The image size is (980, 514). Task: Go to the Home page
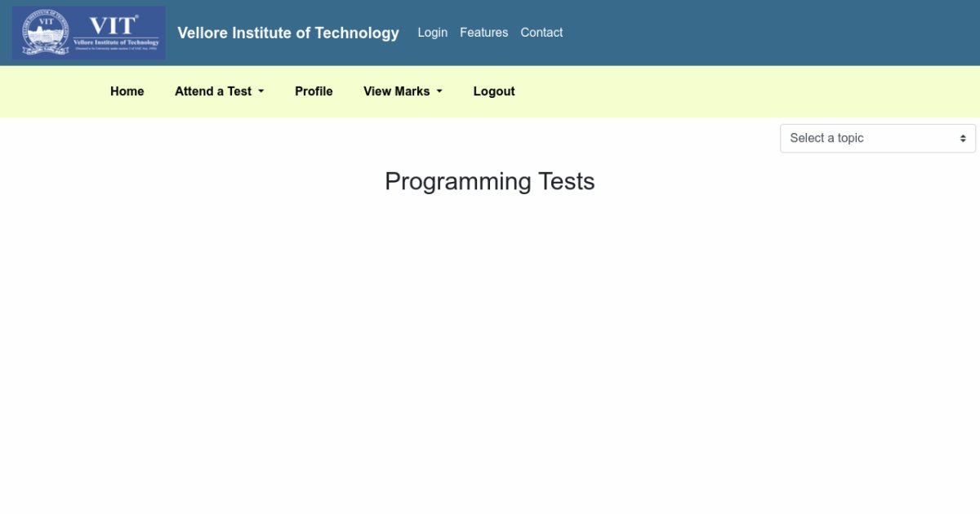[127, 91]
